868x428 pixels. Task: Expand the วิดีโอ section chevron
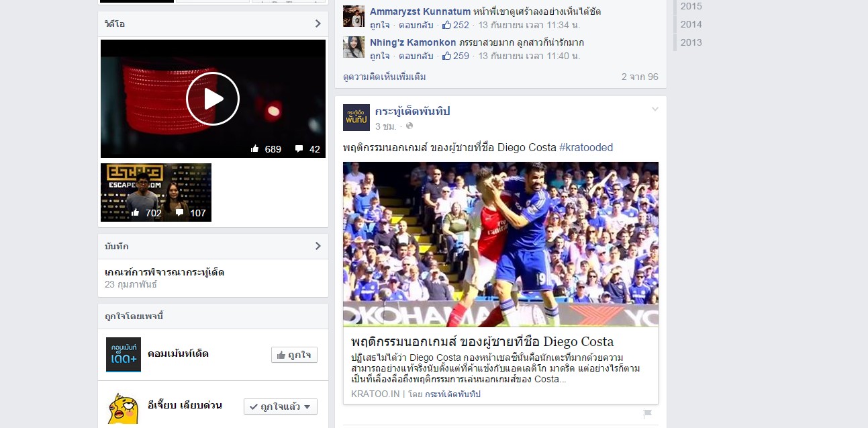coord(318,24)
